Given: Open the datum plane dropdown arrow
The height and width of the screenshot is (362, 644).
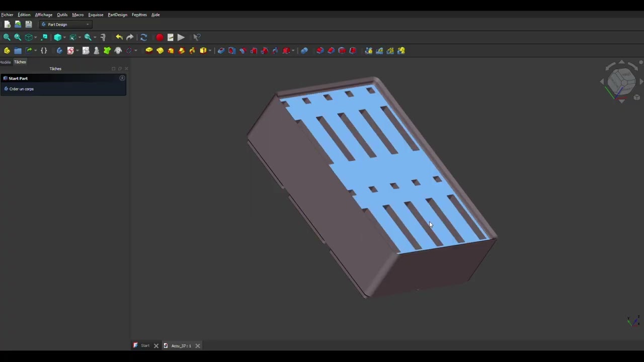Looking at the screenshot, I should [x=136, y=51].
